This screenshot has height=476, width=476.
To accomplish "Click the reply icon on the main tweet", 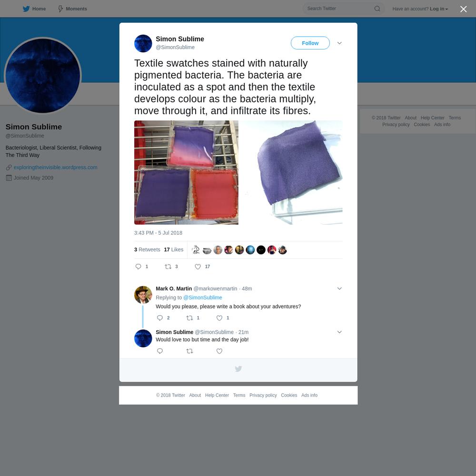I will coord(138,267).
